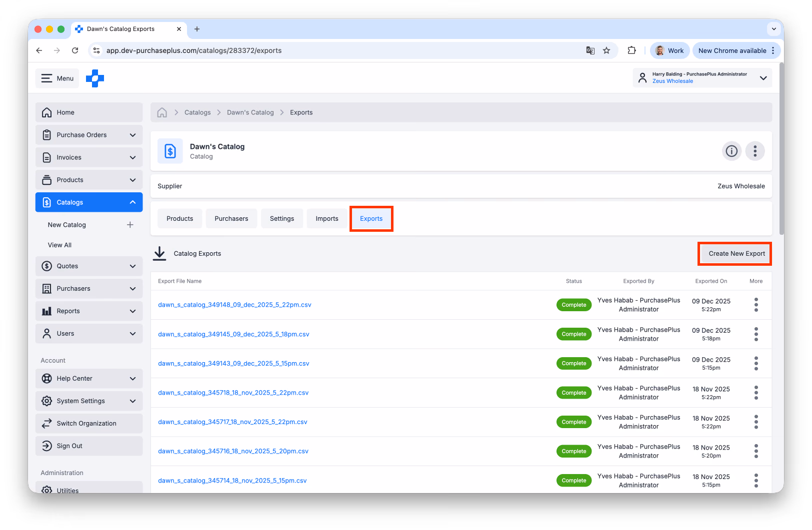Open Dawn's Catalog three-dot options menu
This screenshot has width=812, height=530.
(x=755, y=151)
